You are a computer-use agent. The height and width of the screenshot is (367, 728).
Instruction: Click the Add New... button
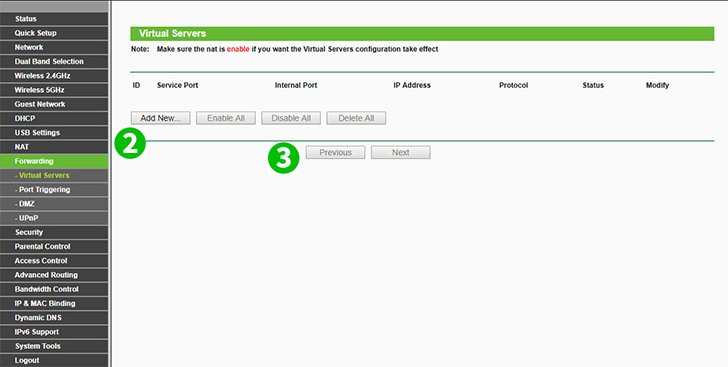pyautogui.click(x=160, y=118)
